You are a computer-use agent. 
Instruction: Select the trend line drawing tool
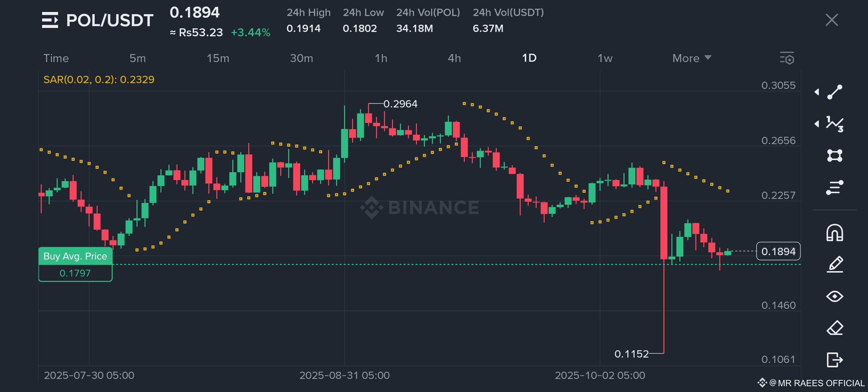(835, 92)
